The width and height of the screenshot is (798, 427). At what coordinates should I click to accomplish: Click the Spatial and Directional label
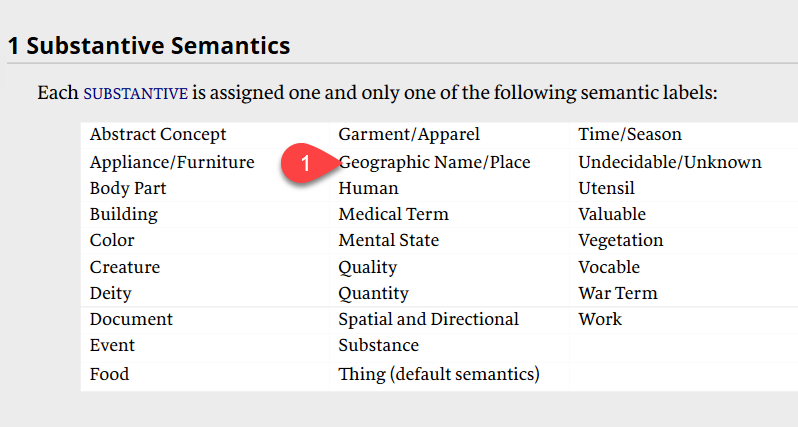429,319
